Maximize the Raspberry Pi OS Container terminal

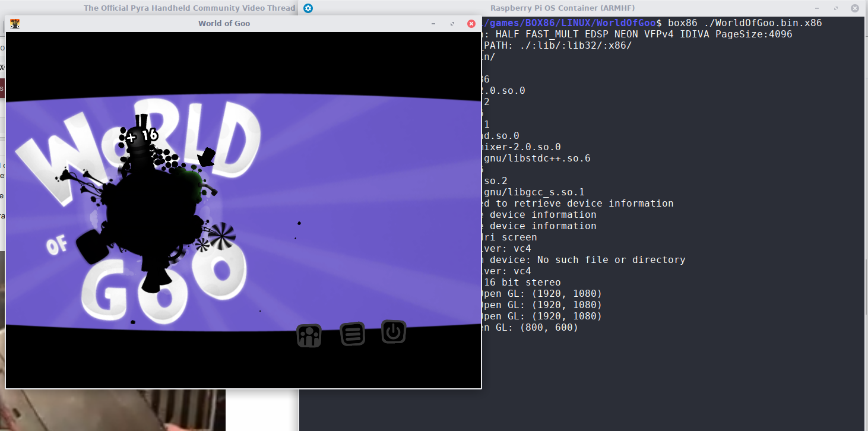tap(836, 8)
